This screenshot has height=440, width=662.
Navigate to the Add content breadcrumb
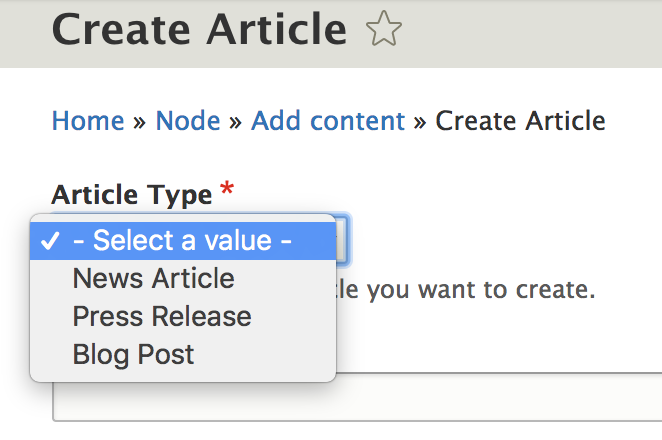(328, 122)
